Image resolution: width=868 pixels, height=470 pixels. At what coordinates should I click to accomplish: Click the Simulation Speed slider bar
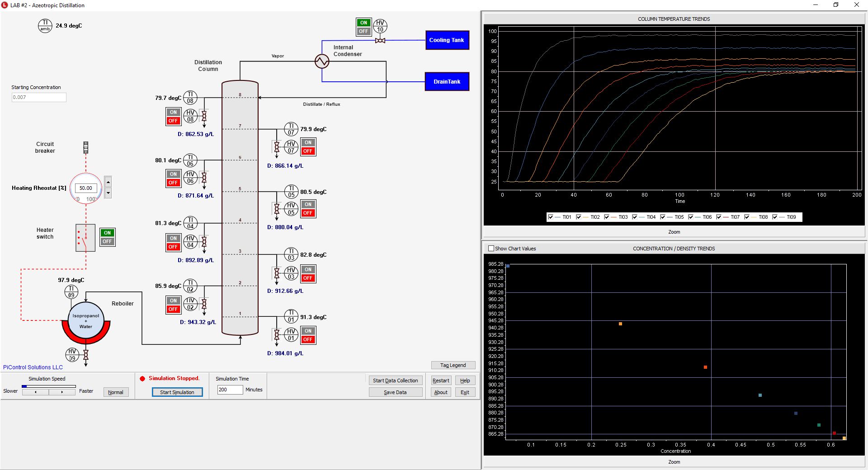(49, 386)
